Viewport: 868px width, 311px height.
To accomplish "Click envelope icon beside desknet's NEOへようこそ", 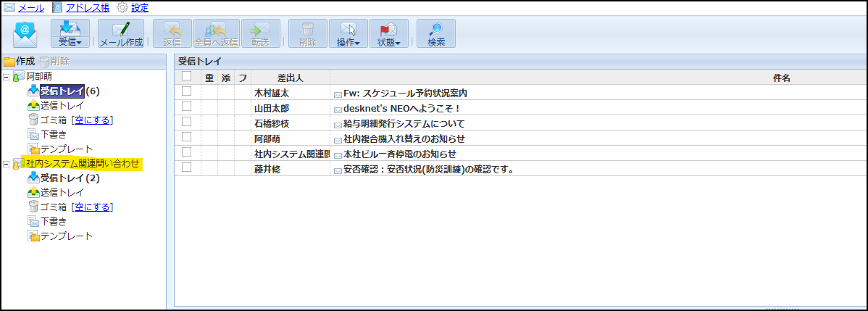I will click(x=338, y=109).
